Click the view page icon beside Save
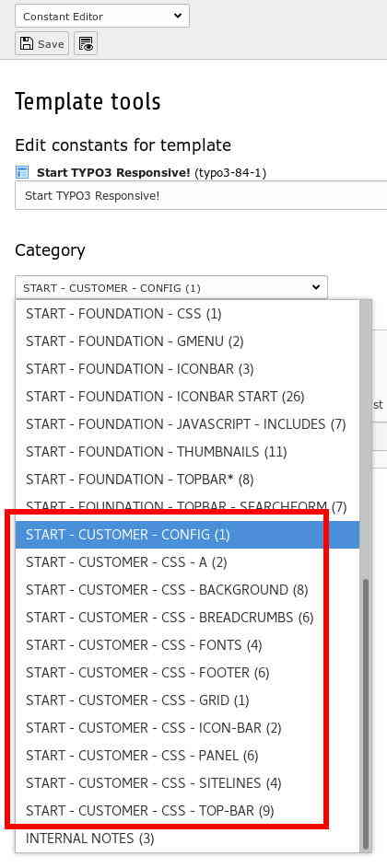 click(x=86, y=44)
